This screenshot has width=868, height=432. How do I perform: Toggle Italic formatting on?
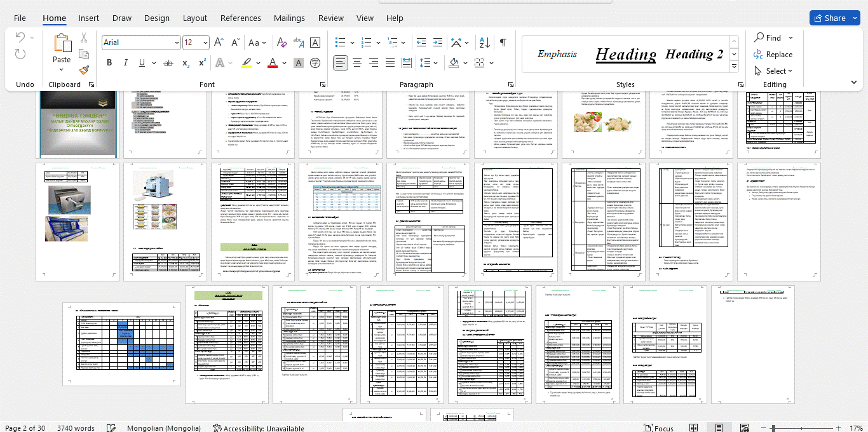[125, 63]
